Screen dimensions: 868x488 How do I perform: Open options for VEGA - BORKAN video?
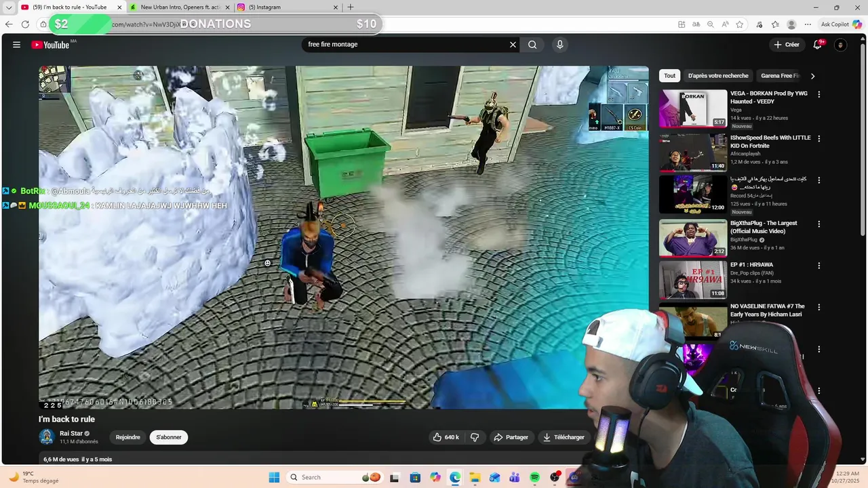coord(819,94)
